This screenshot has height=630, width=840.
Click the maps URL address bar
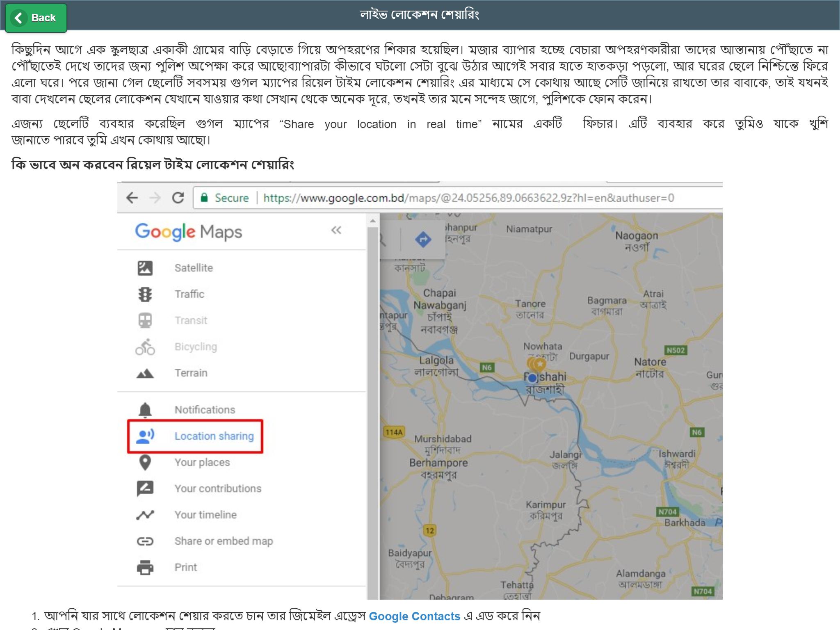pos(458,198)
